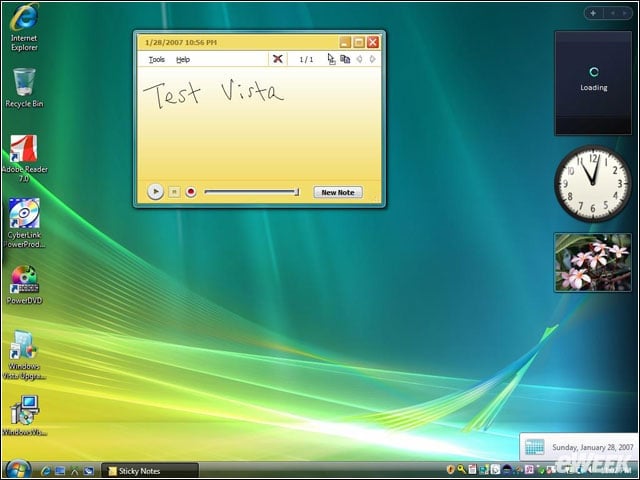The image size is (640, 480).
Task: Click the Loading gadget in the sidebar
Action: 593,83
